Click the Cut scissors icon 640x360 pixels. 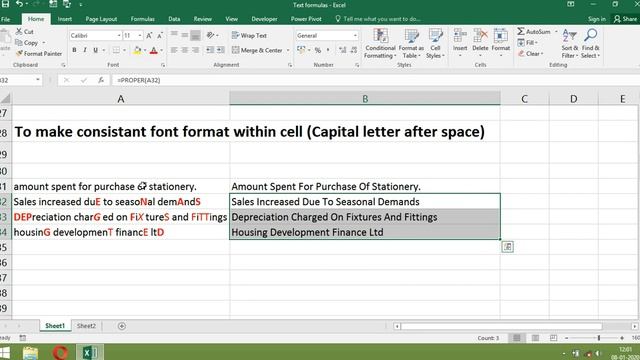coord(19,31)
